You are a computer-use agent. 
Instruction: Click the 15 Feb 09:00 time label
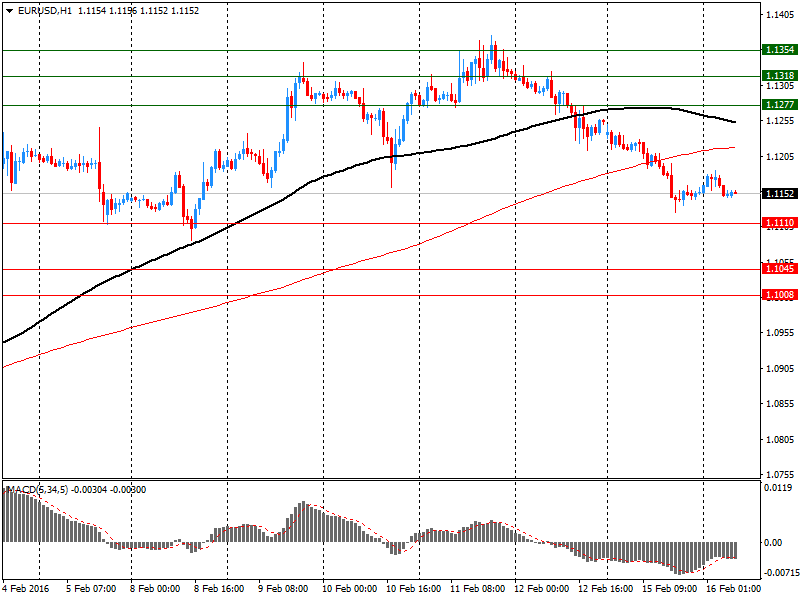(669, 589)
